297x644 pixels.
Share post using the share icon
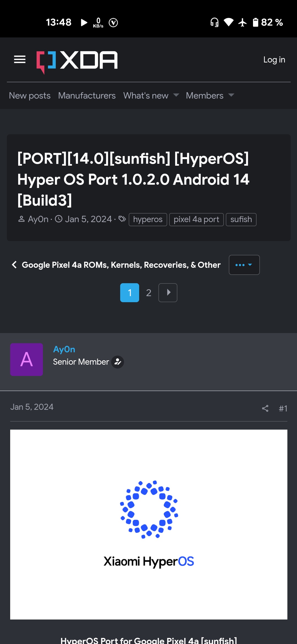tap(265, 408)
